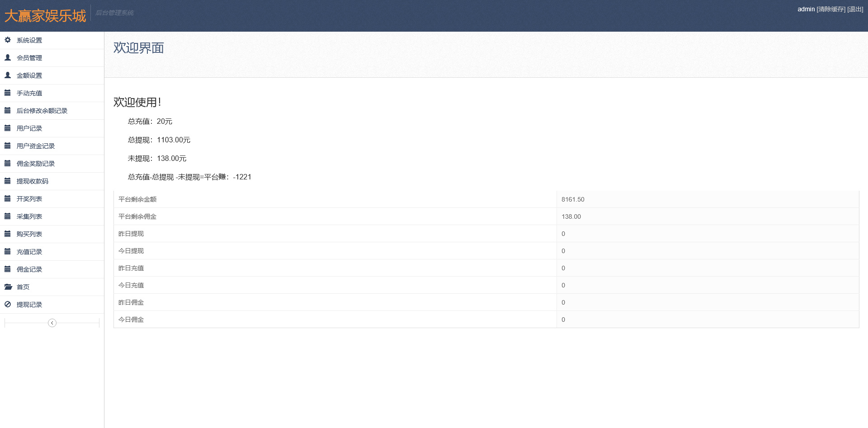This screenshot has height=428, width=868.
Task: Open 用户记录 in sidebar
Action: [x=52, y=128]
